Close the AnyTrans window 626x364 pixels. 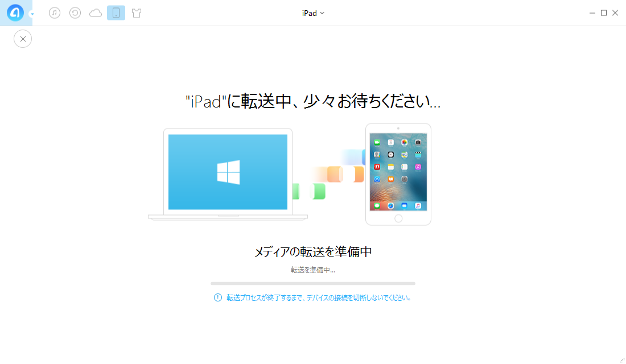pos(615,13)
